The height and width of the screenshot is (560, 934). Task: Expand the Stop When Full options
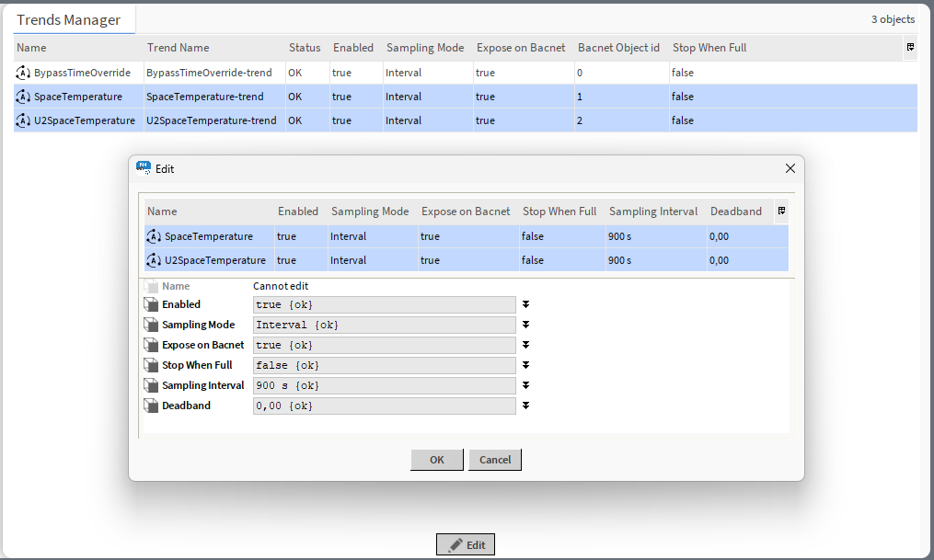coord(525,365)
